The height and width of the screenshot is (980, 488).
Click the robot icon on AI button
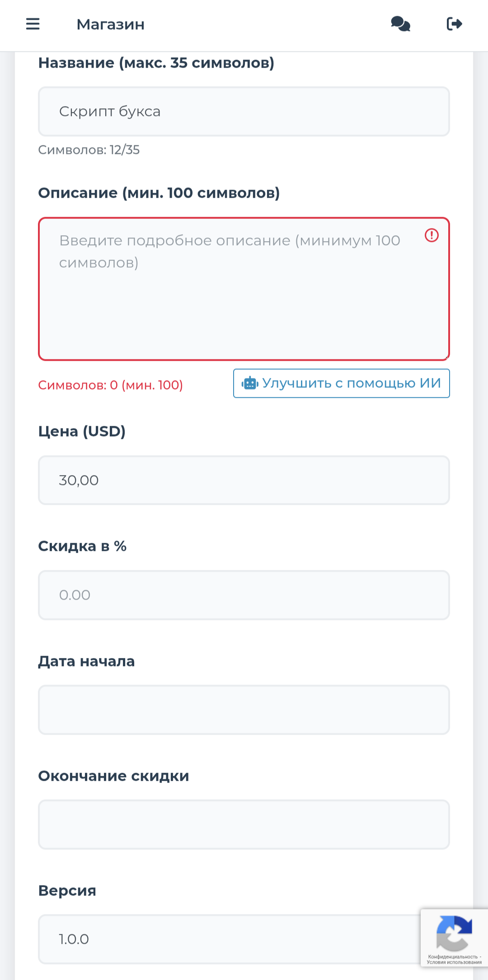249,383
